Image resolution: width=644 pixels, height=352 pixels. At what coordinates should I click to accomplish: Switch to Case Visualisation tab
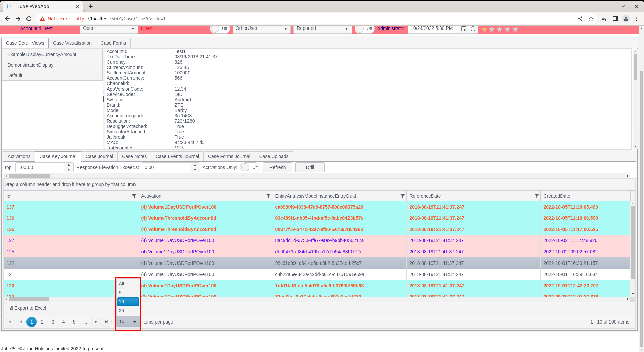point(72,43)
